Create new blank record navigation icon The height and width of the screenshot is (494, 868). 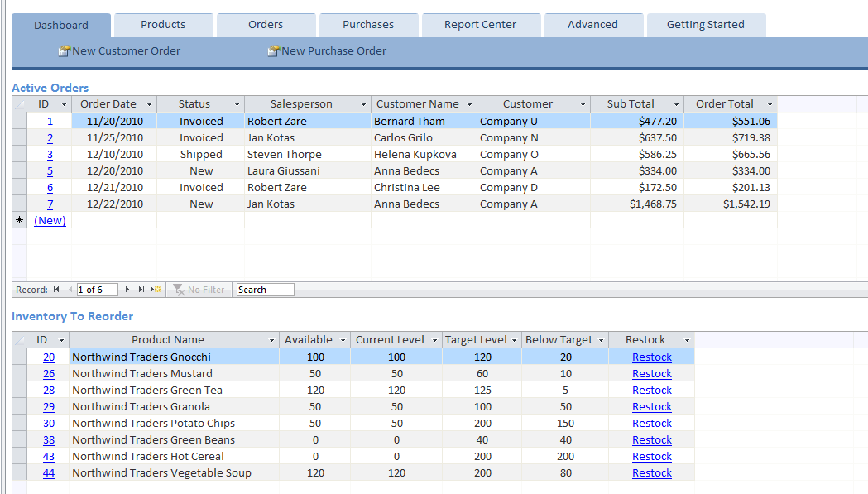[156, 290]
